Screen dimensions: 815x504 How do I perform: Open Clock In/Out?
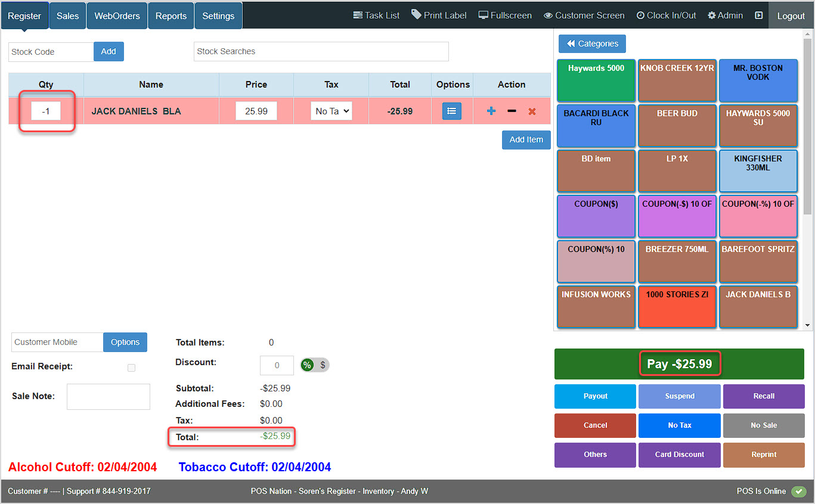point(666,15)
